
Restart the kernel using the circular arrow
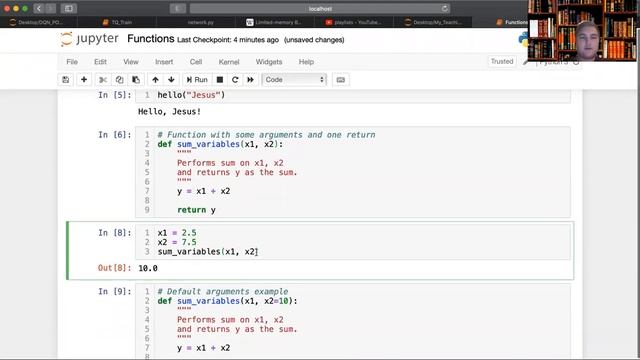235,80
